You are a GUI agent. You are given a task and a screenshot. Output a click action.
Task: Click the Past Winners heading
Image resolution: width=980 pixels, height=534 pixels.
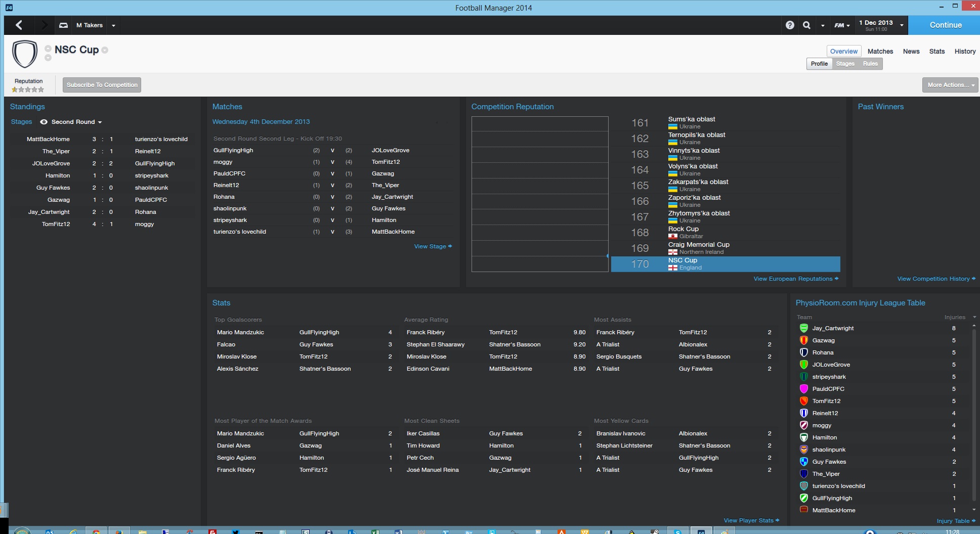coord(880,107)
